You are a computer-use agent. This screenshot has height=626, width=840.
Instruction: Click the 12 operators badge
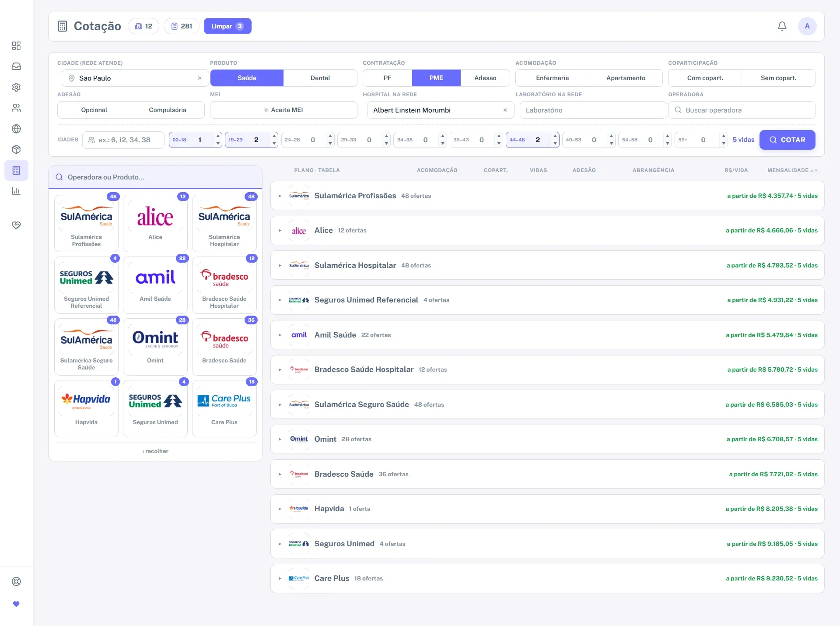click(143, 26)
